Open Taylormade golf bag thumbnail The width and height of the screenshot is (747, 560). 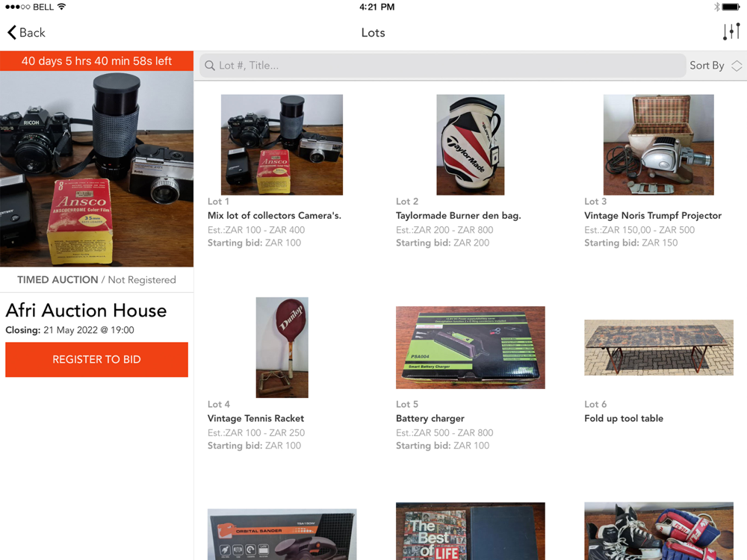point(470,145)
